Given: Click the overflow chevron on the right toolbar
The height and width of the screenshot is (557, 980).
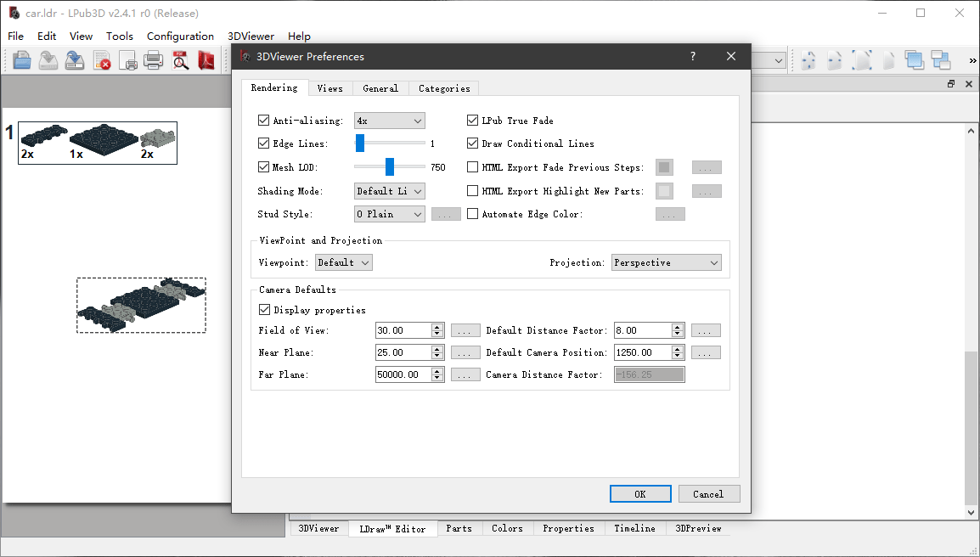Looking at the screenshot, I should [x=972, y=60].
